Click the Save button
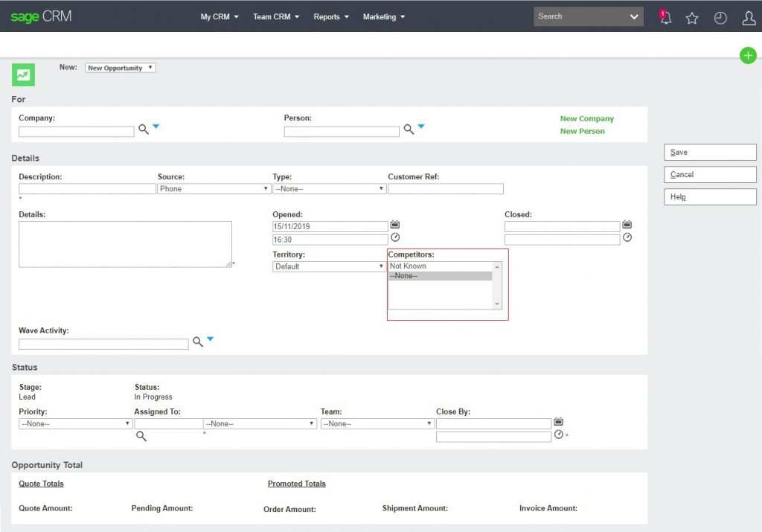This screenshot has width=762, height=532. pos(710,153)
